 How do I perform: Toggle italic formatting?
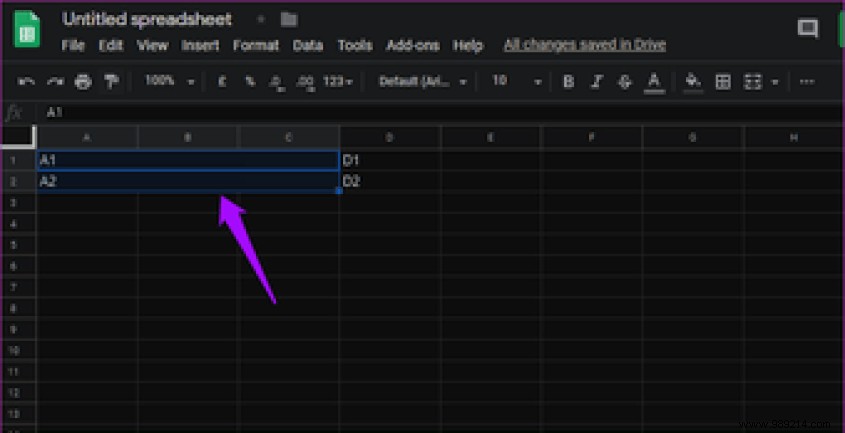596,81
